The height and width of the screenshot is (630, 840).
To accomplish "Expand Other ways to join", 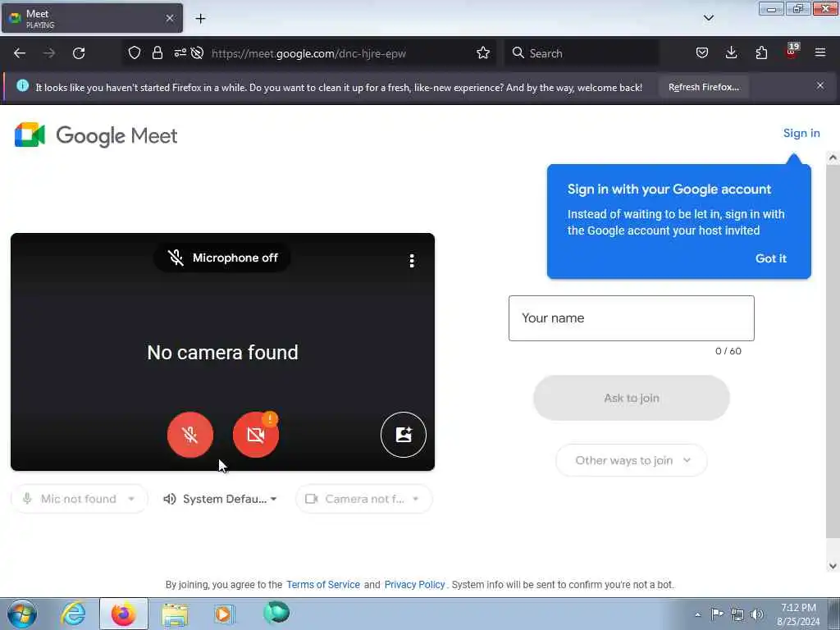I will coord(632,460).
